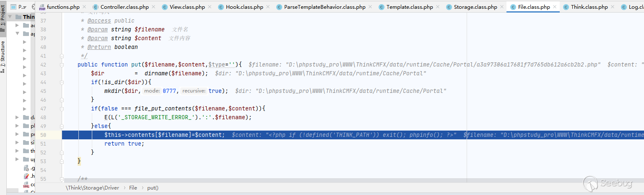The width and height of the screenshot is (644, 195).
Task: Close the Template.class.php tab
Action: [x=439, y=7]
